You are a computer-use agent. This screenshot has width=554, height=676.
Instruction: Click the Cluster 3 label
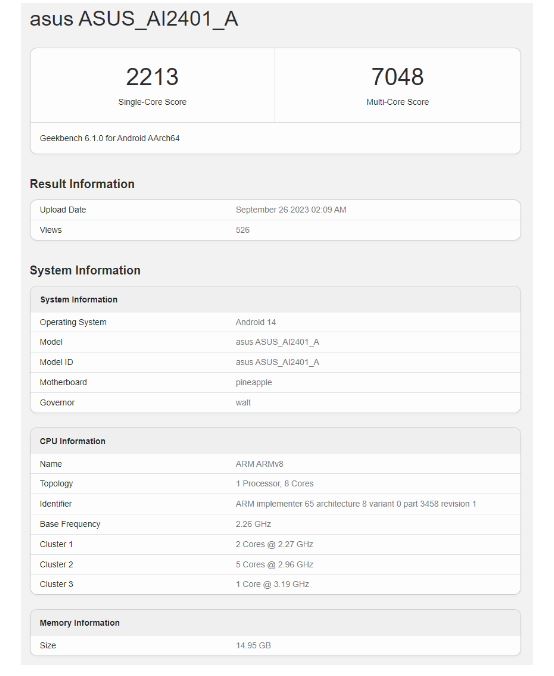(x=56, y=584)
